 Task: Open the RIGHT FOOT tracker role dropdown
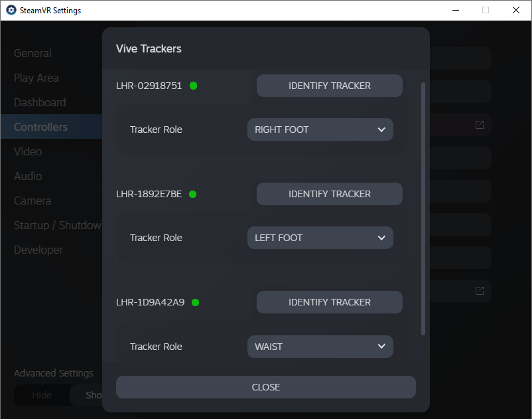pyautogui.click(x=320, y=129)
